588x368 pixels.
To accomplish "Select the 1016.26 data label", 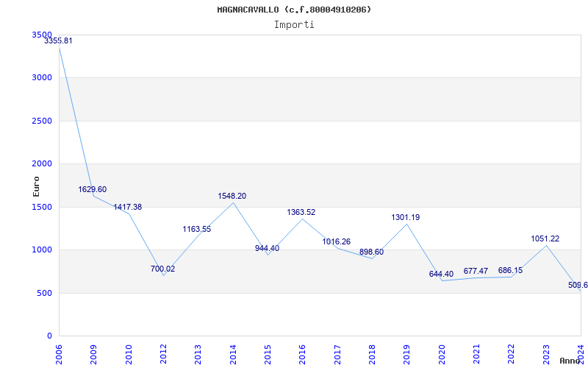I will coord(337,242).
